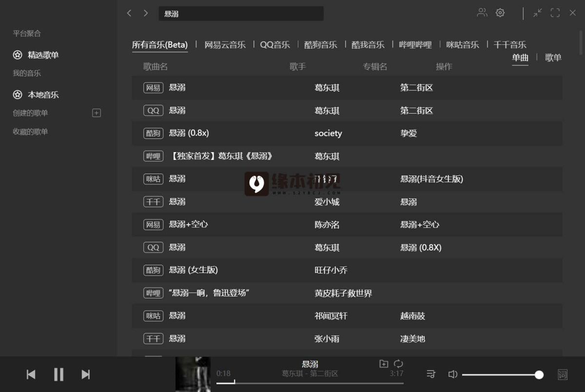Select the song title 悬溺 (女生版)
The image size is (585, 392).
[x=193, y=270]
